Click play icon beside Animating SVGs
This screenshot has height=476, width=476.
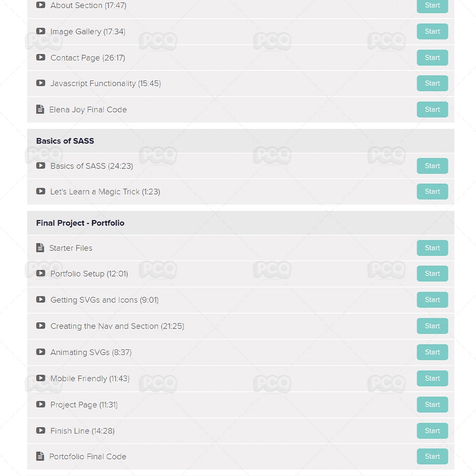tap(41, 352)
